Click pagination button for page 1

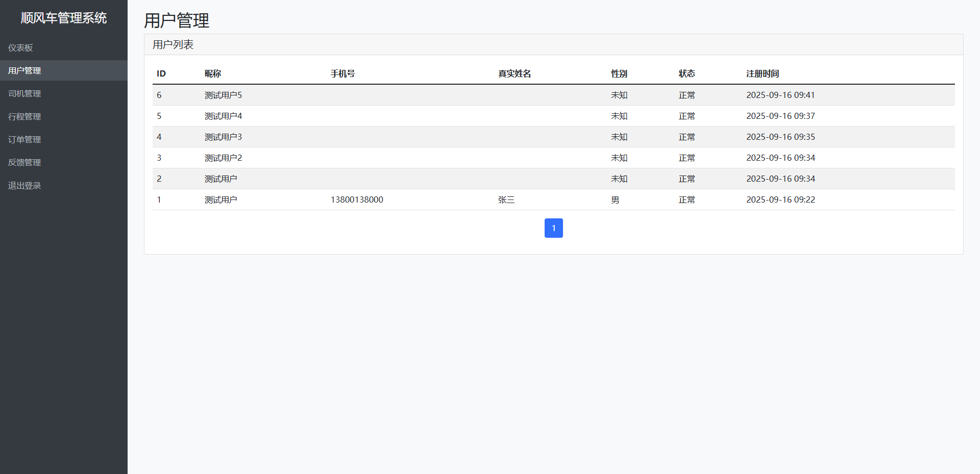[x=553, y=228]
